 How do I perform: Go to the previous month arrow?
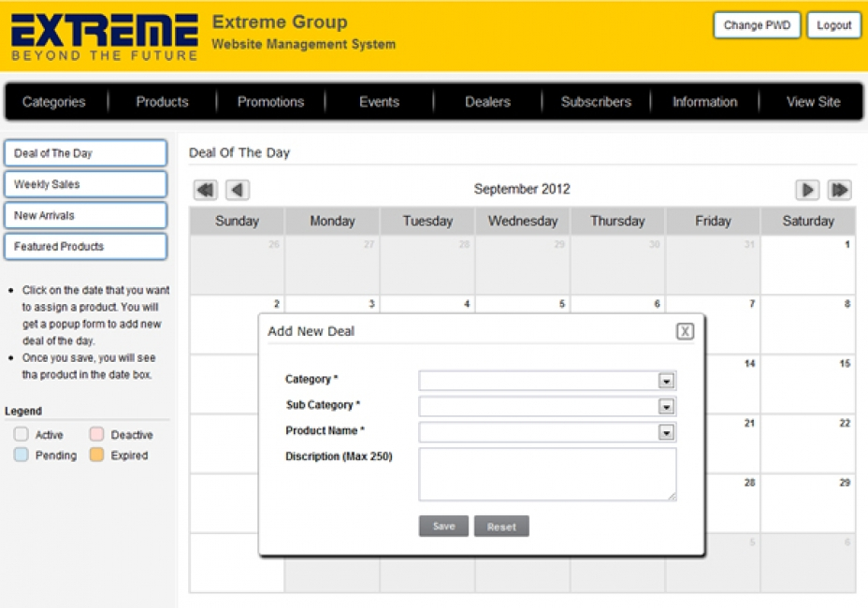[238, 190]
